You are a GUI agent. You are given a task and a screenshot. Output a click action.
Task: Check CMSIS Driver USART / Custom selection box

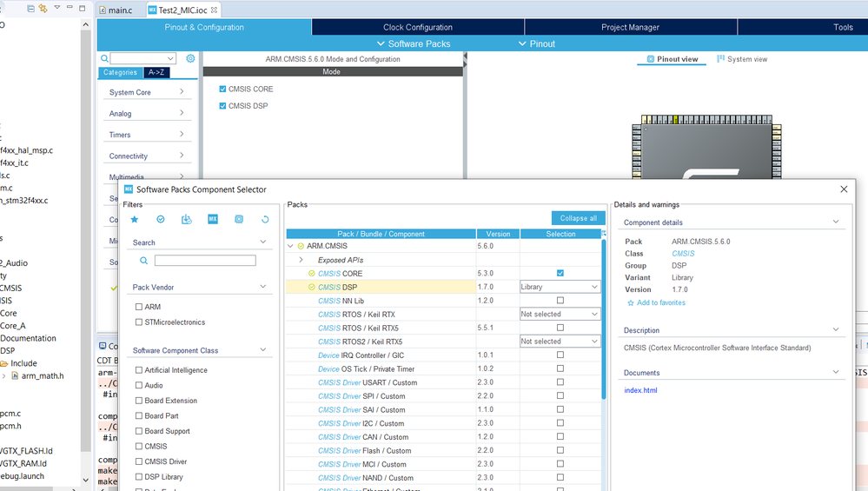(560, 382)
